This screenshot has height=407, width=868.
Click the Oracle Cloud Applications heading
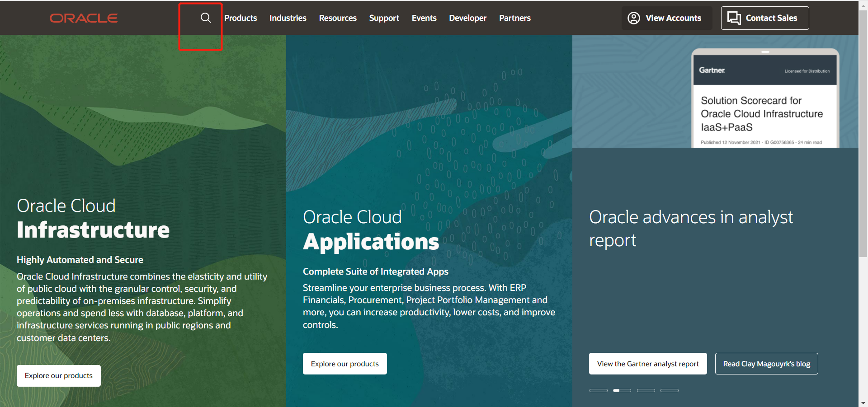tap(371, 230)
